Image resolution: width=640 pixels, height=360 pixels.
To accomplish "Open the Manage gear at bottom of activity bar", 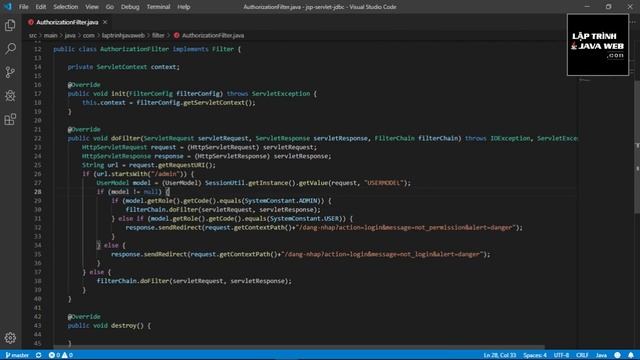I will point(10,338).
